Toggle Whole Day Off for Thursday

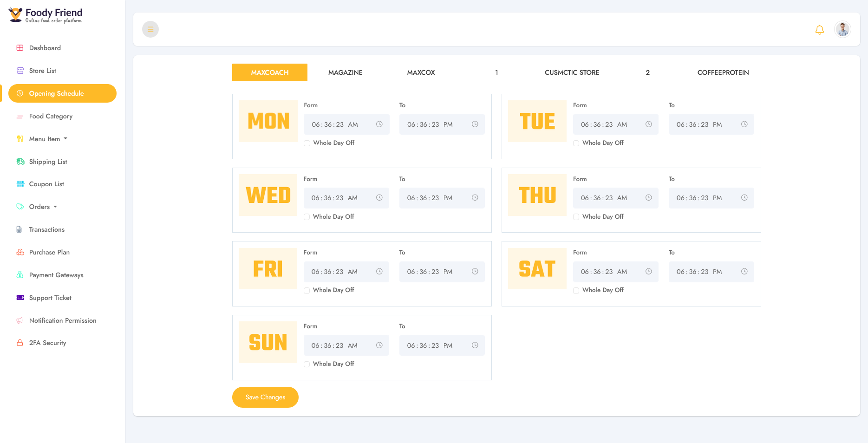pos(576,217)
